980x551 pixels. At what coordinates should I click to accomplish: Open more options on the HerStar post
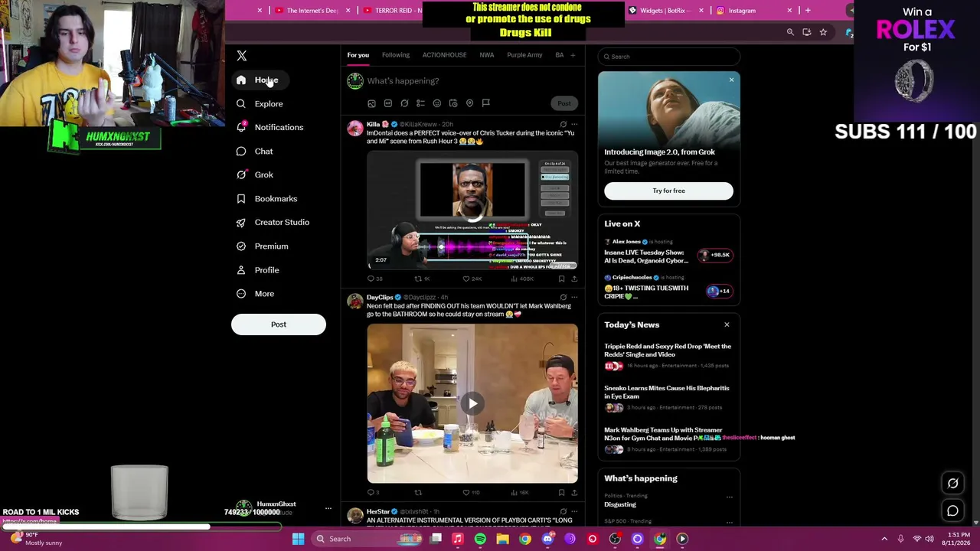574,511
